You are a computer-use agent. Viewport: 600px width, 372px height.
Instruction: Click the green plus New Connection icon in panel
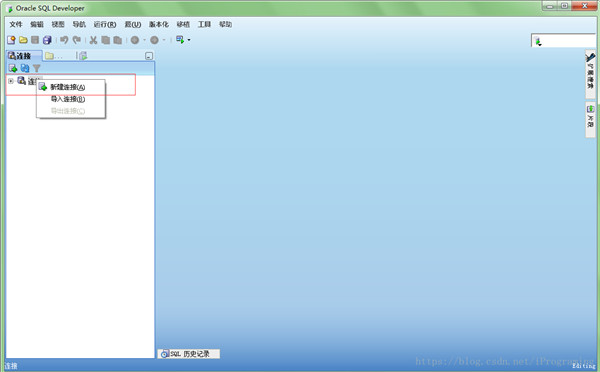point(13,68)
